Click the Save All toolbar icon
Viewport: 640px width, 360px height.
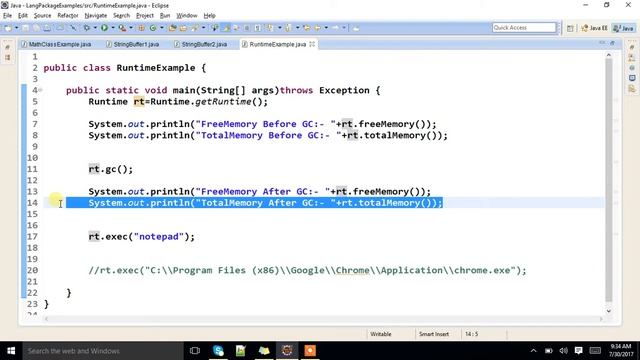pyautogui.click(x=36, y=28)
